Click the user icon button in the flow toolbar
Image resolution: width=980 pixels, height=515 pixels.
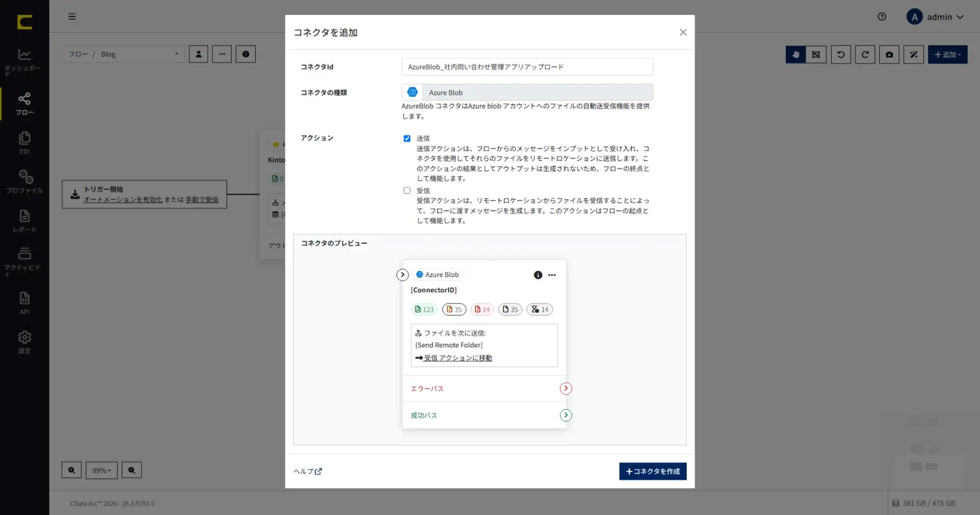pyautogui.click(x=199, y=54)
